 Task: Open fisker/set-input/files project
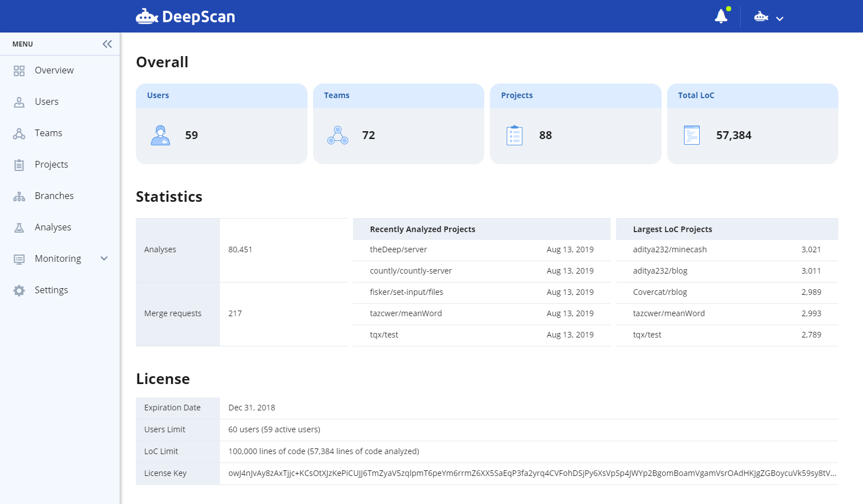point(406,292)
